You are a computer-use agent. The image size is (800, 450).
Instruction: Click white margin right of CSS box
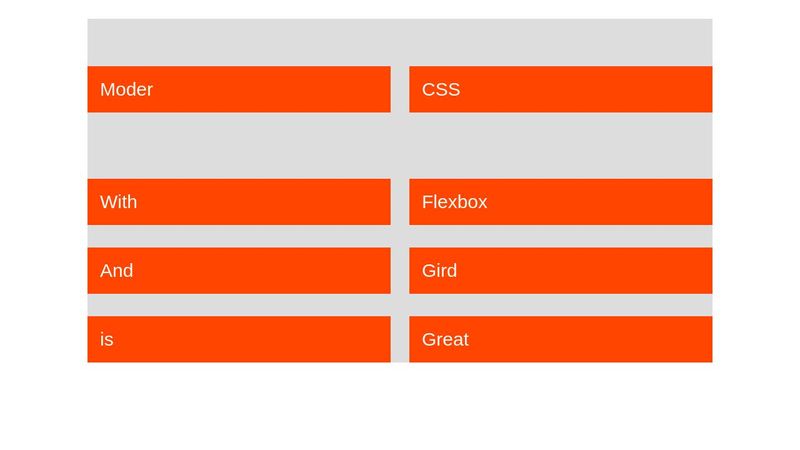tap(756, 89)
